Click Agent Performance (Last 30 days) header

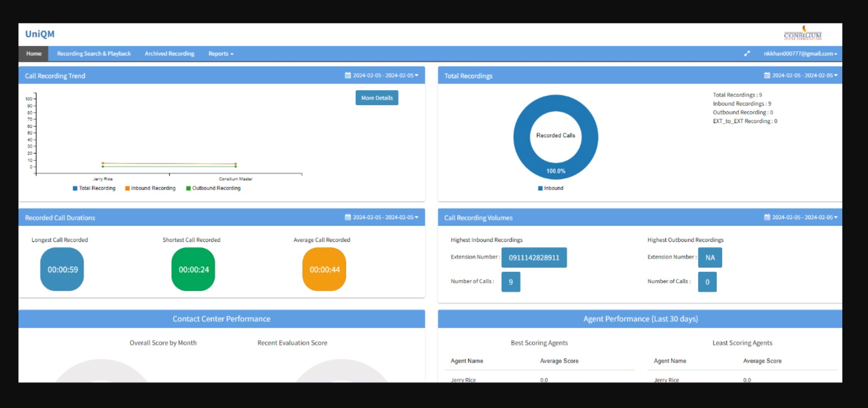(640, 319)
